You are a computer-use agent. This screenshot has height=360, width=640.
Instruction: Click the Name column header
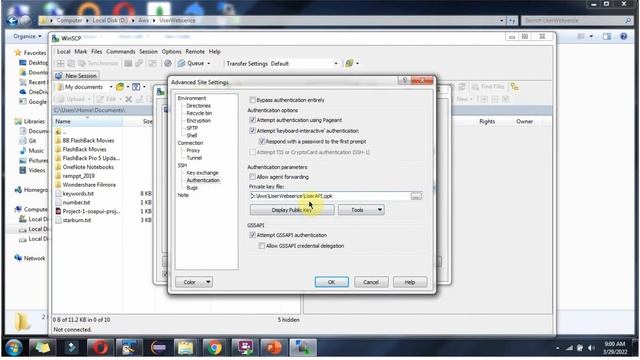[x=88, y=121]
